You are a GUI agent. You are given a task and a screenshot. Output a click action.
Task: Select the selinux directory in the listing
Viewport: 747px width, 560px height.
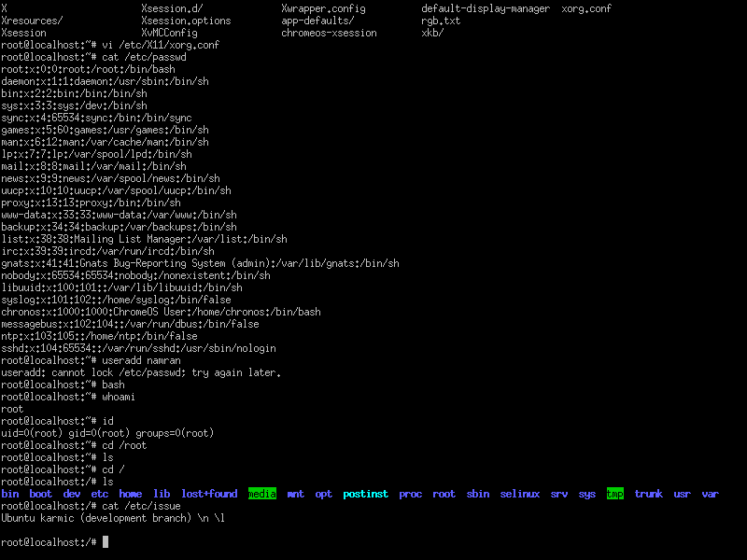point(519,494)
